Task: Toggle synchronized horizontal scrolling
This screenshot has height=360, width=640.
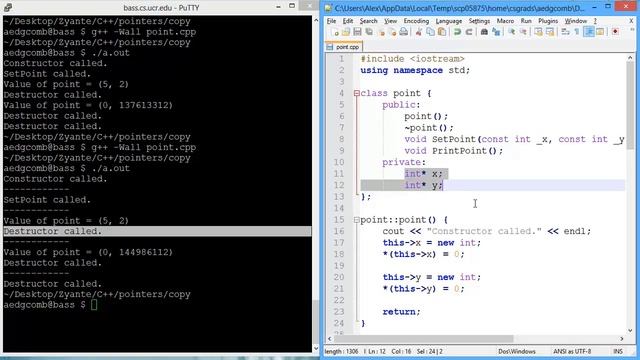Action: (x=550, y=32)
